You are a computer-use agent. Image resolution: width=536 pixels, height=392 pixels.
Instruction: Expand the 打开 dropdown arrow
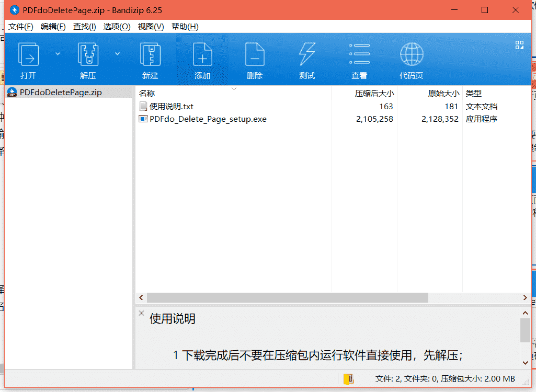tap(58, 54)
